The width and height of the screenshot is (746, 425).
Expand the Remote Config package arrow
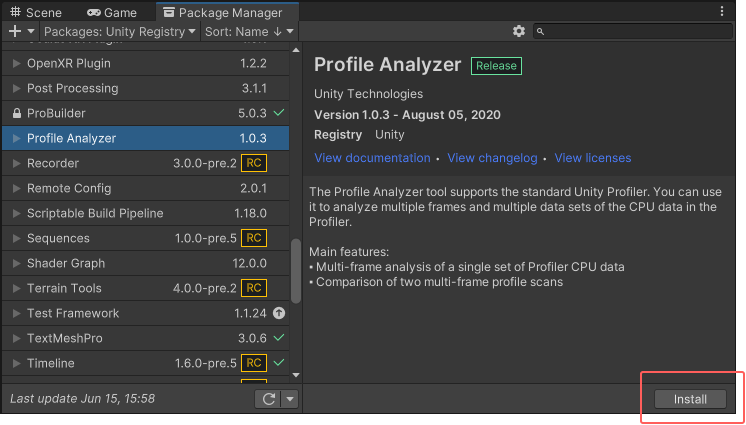coord(16,188)
